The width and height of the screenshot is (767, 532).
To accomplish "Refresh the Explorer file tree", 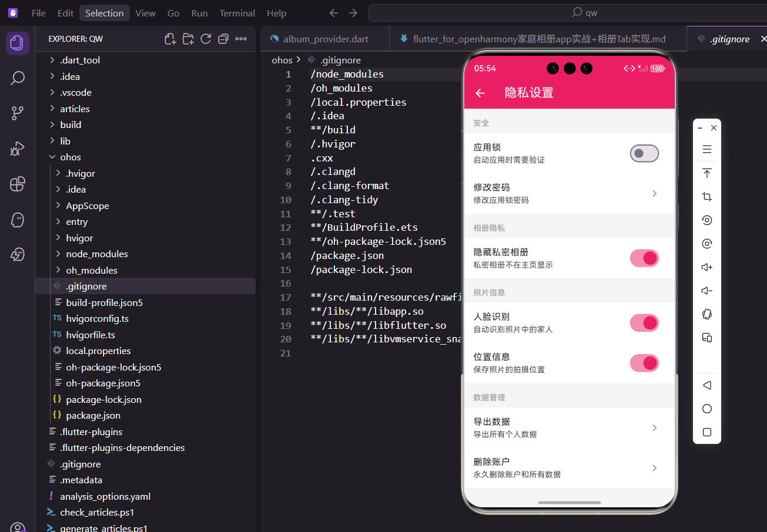I will [x=206, y=39].
